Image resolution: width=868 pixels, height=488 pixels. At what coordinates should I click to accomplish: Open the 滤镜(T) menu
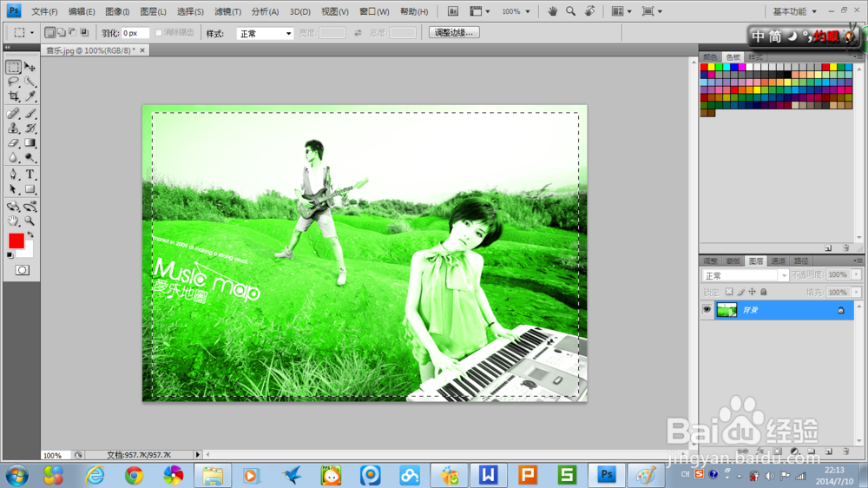coord(227,11)
